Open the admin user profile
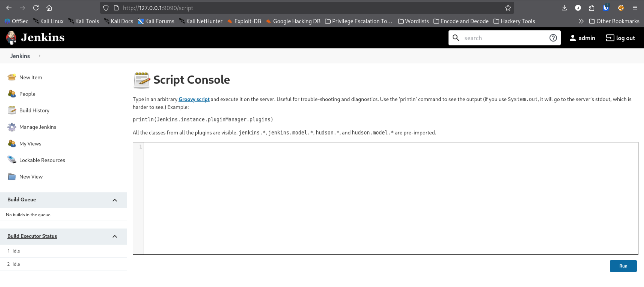Screen dimensions: 644x287 pyautogui.click(x=582, y=38)
